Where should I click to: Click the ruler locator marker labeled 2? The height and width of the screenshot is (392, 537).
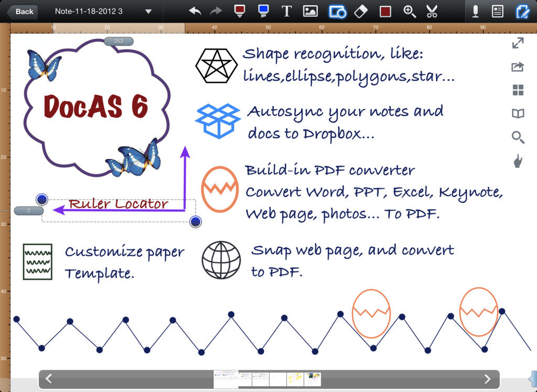(29, 211)
